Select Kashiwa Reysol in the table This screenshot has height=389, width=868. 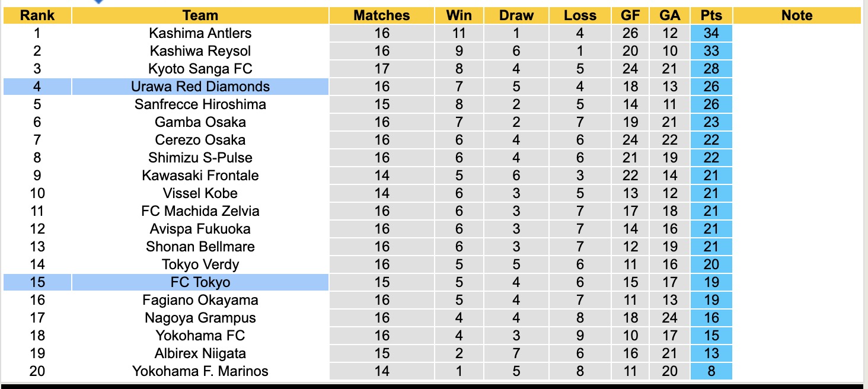200,51
